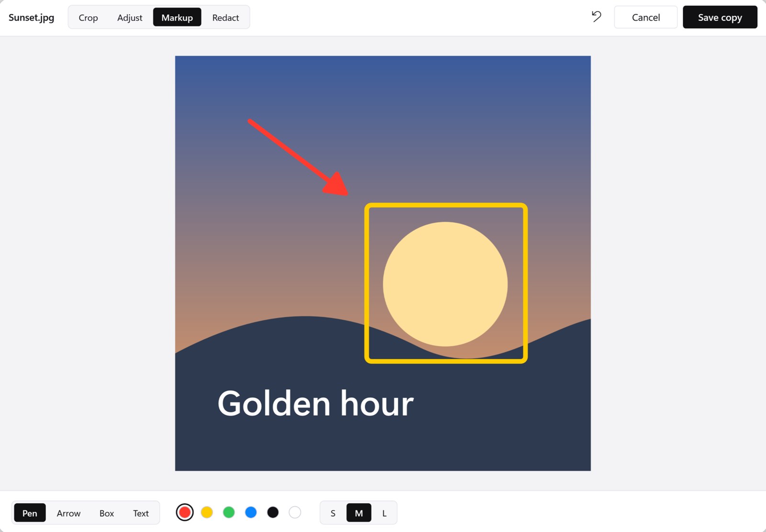Screen dimensions: 766x532
Task: Pick the red color swatch
Action: click(185, 512)
